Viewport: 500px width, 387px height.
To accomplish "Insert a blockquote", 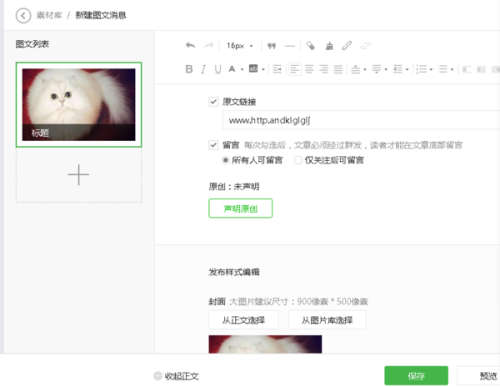I will 271,46.
